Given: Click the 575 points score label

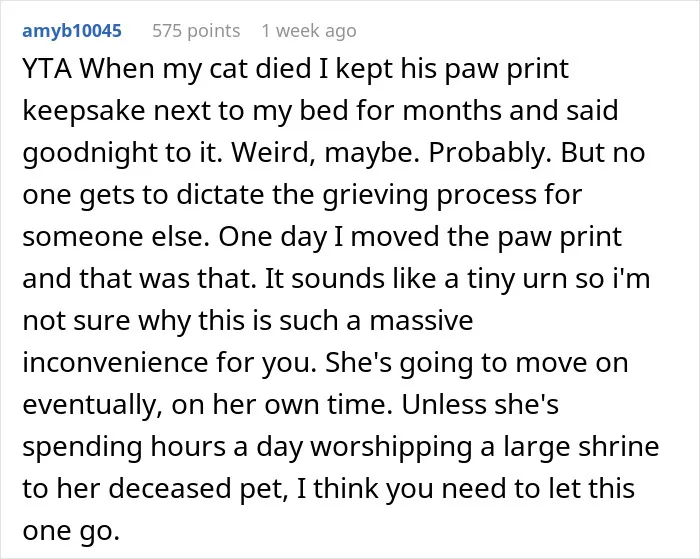Looking at the screenshot, I should [196, 31].
